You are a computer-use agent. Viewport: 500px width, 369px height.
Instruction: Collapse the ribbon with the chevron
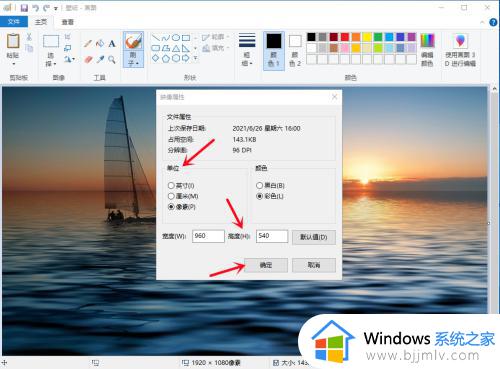coord(482,22)
